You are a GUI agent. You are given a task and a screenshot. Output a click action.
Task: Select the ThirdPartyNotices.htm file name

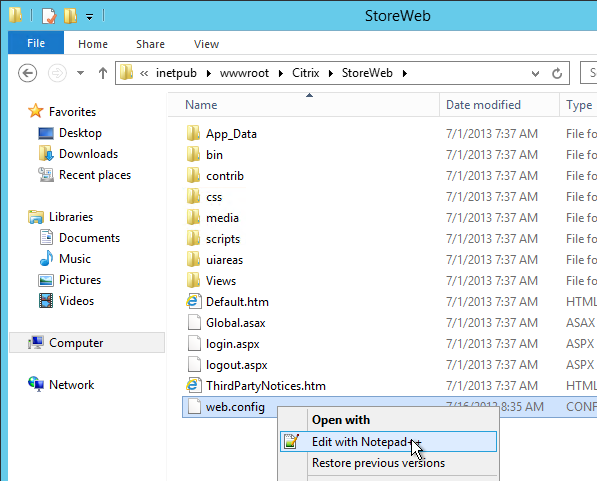266,386
